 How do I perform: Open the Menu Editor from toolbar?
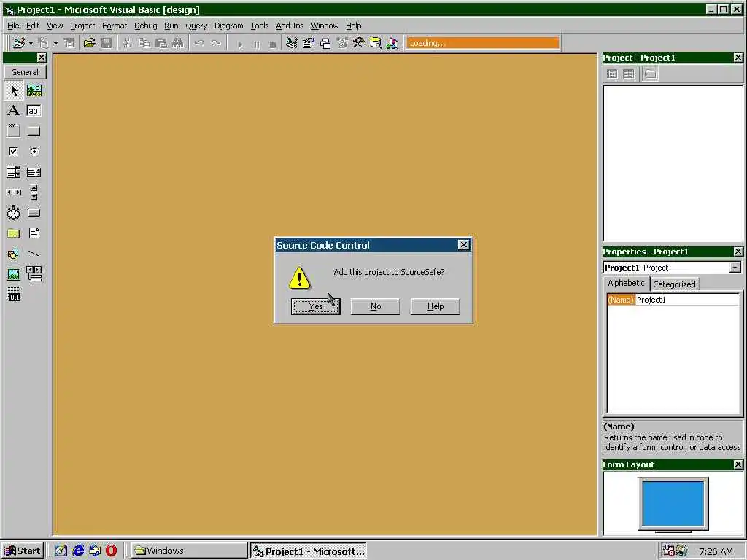(x=69, y=43)
